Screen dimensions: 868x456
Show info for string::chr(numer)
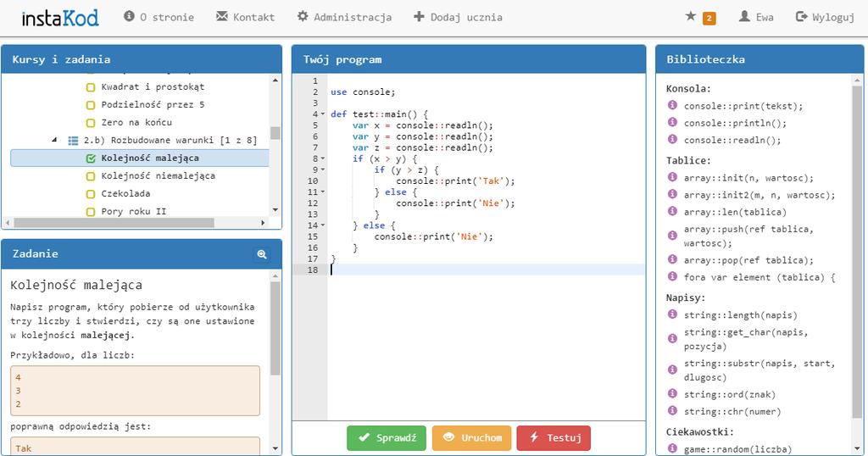pyautogui.click(x=672, y=410)
